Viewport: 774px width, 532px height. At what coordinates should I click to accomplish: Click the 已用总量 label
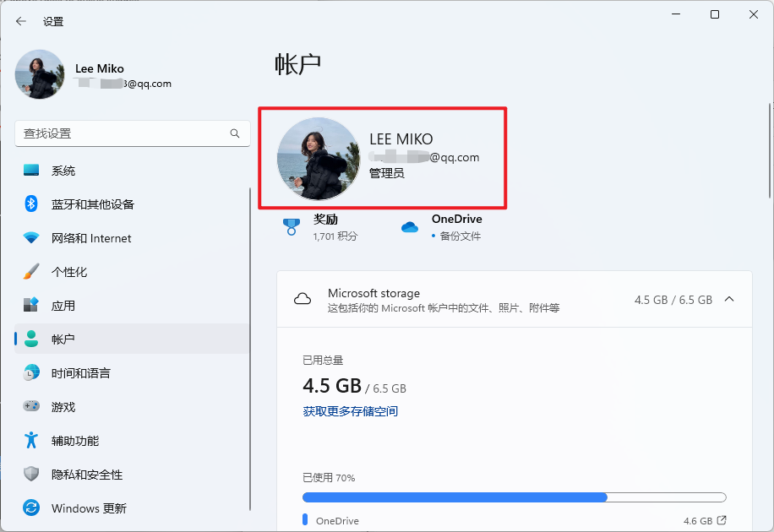click(323, 361)
